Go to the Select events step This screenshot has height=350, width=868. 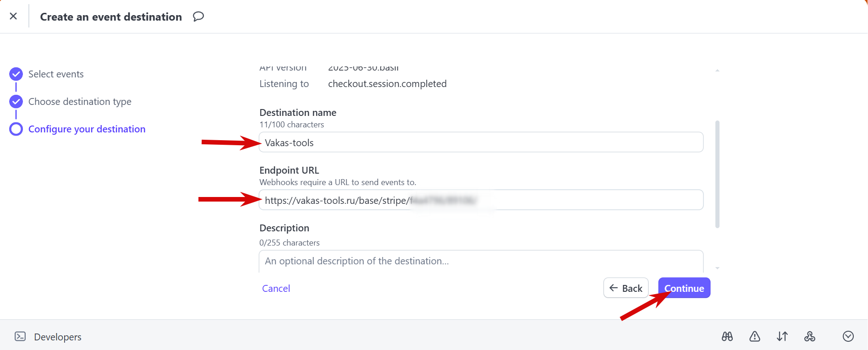coord(56,74)
